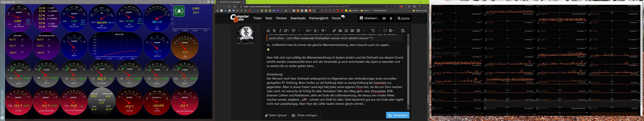Redo the edit in the editor
The height and width of the screenshot is (121, 644).
(x=379, y=31)
